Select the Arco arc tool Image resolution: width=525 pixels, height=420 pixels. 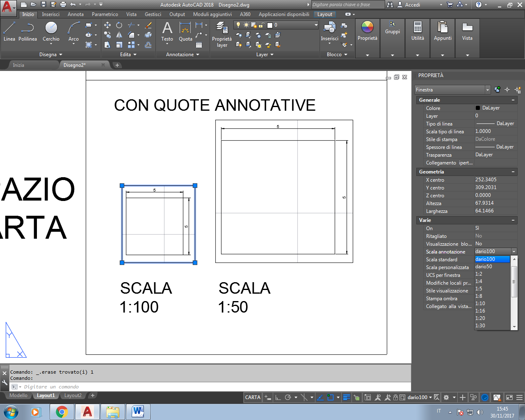73,31
